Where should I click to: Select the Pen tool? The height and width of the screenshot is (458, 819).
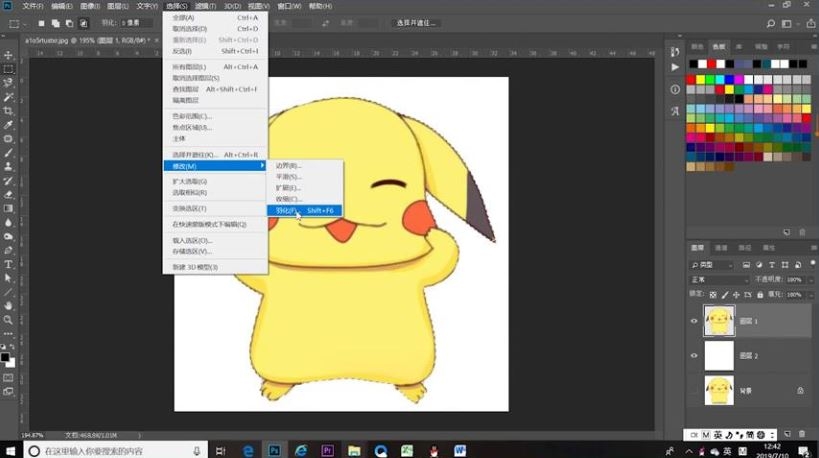[x=8, y=250]
